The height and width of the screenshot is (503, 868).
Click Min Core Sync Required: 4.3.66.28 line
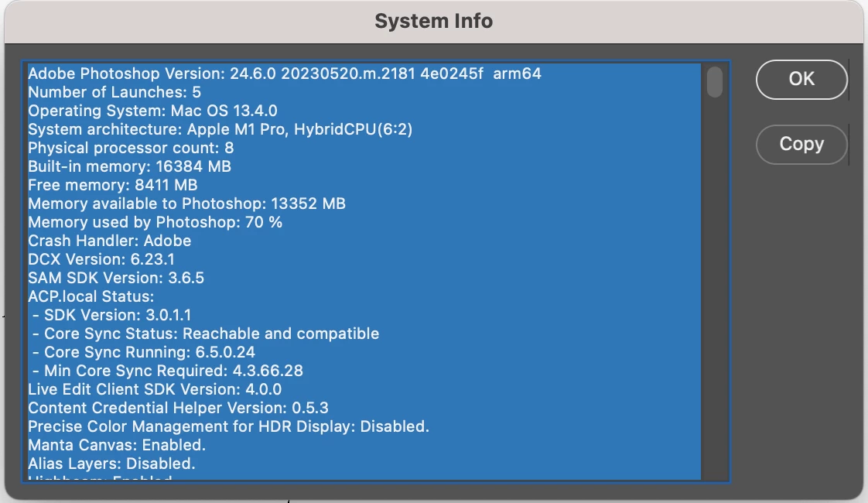click(167, 371)
